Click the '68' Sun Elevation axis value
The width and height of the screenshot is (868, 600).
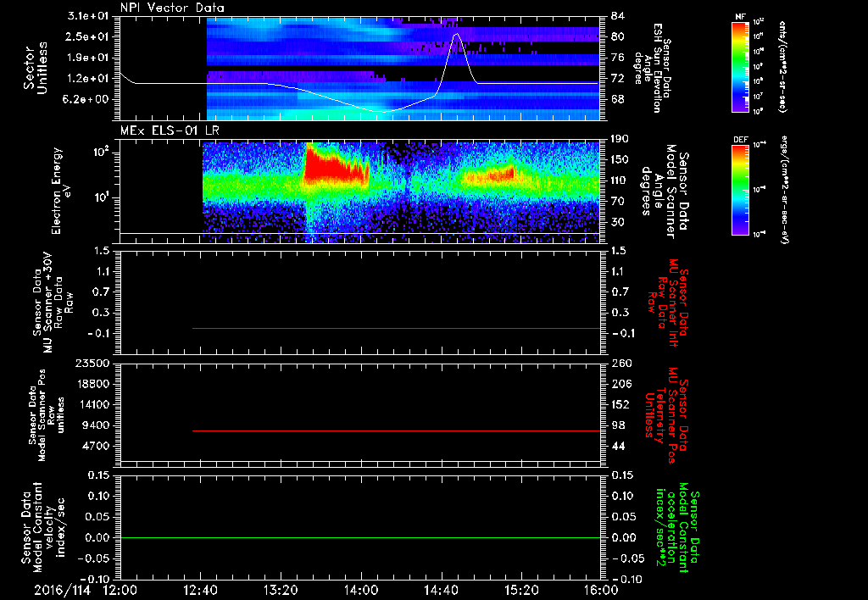point(618,100)
